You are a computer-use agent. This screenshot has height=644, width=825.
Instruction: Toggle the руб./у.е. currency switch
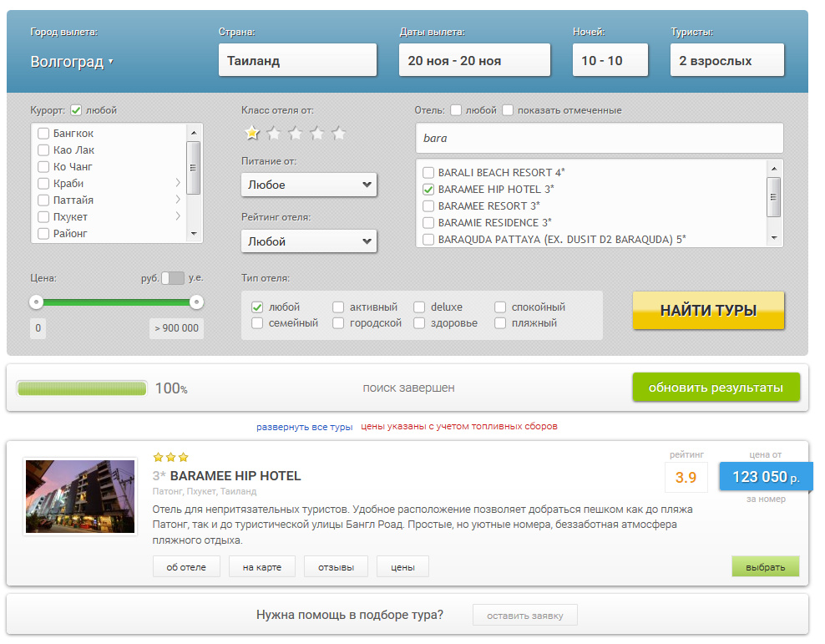(173, 278)
